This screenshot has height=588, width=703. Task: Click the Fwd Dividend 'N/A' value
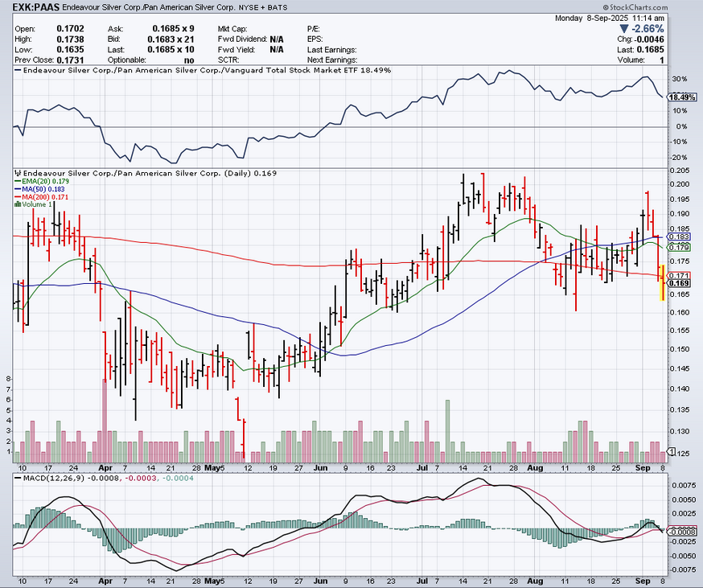277,39
